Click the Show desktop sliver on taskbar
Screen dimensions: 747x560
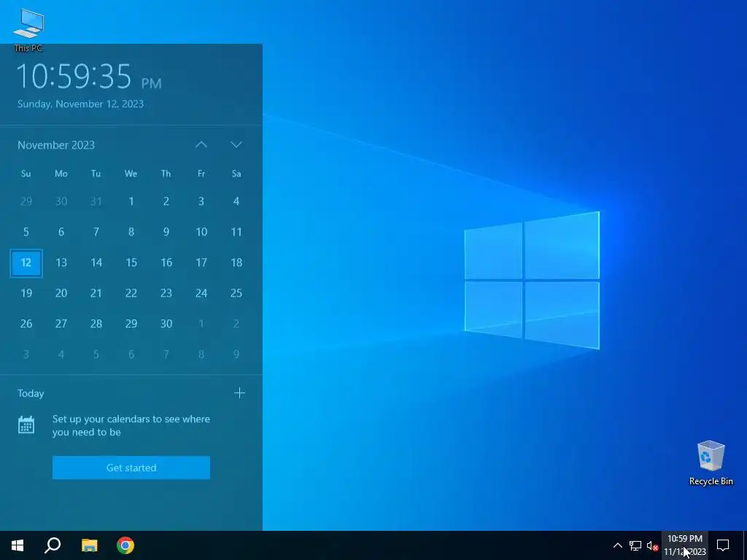tap(744, 545)
